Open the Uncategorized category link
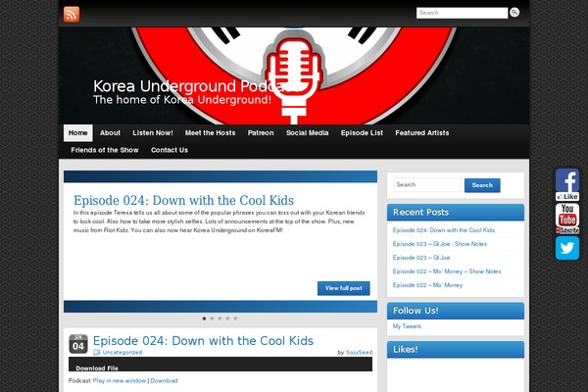Screen dimensions: 588x392 coord(122,353)
